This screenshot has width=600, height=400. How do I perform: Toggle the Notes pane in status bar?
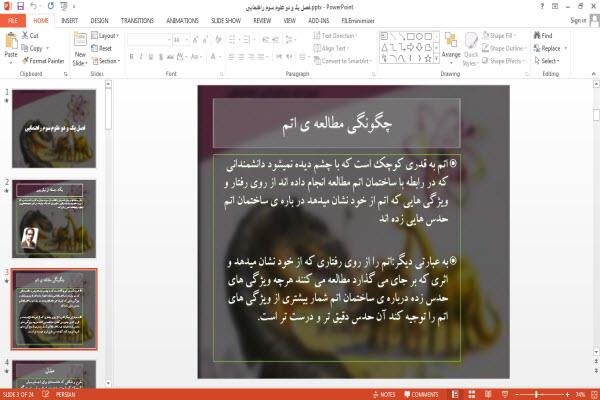384,395
